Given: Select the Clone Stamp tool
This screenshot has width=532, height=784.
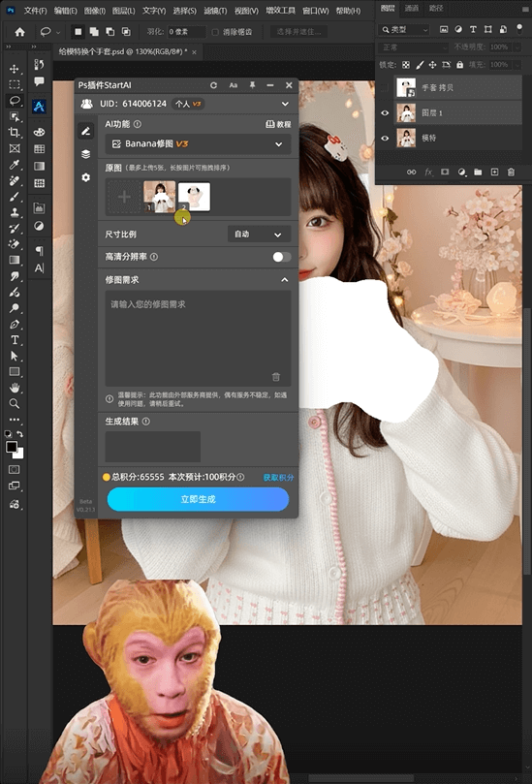Looking at the screenshot, I should [15, 212].
